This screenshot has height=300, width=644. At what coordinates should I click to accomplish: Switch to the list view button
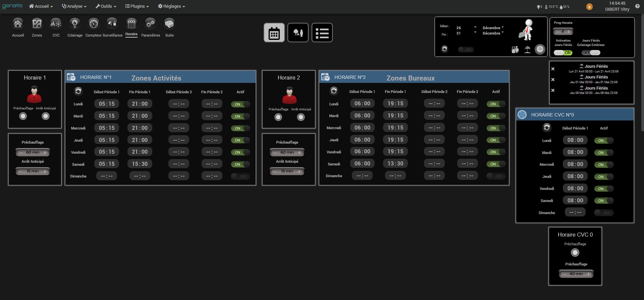pyautogui.click(x=322, y=33)
